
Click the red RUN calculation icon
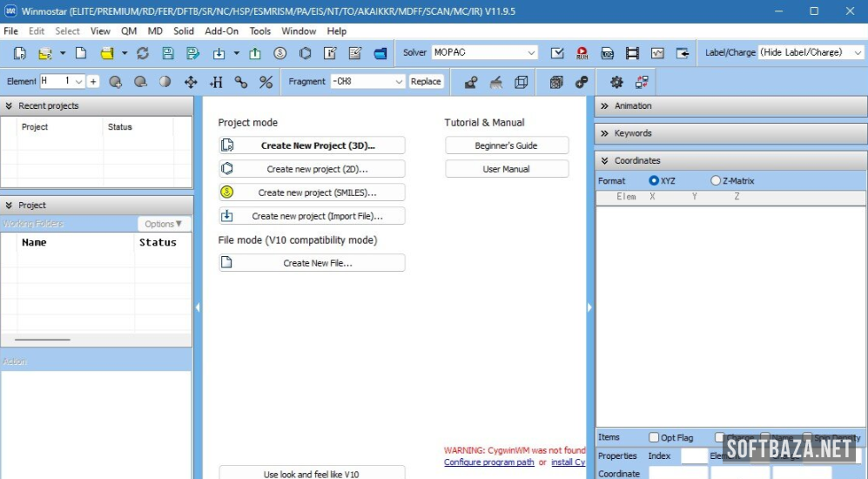(x=582, y=53)
